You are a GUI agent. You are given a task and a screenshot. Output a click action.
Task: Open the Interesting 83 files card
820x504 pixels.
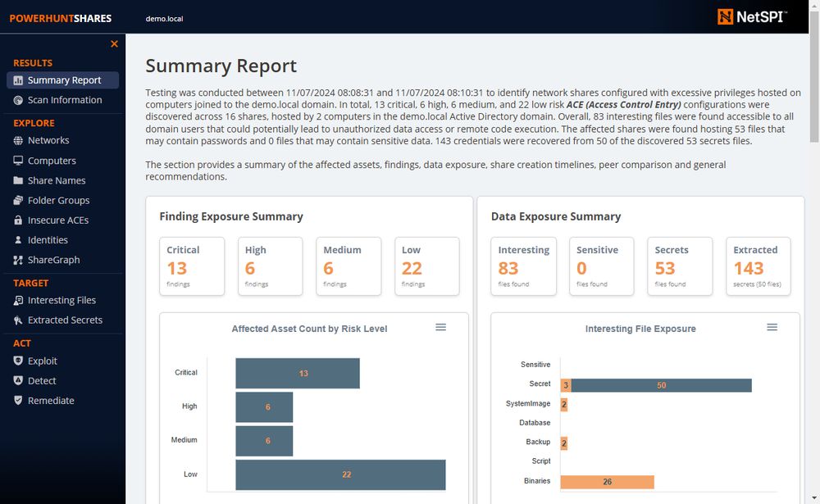(523, 266)
